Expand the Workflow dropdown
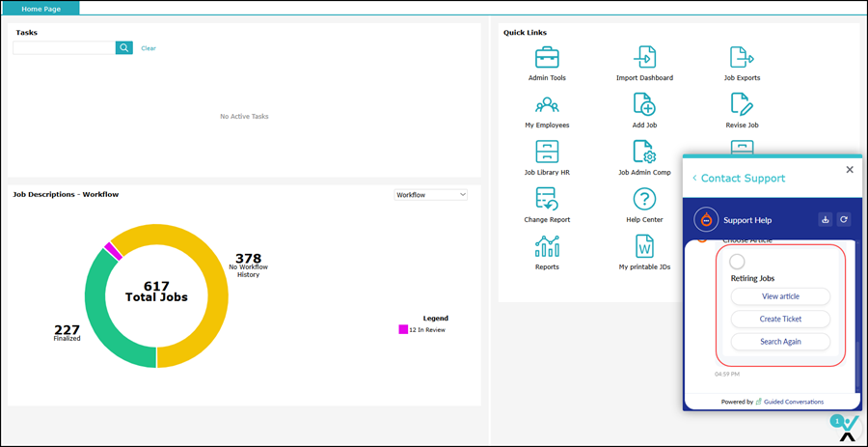Viewport: 868px width, 447px height. pos(431,195)
